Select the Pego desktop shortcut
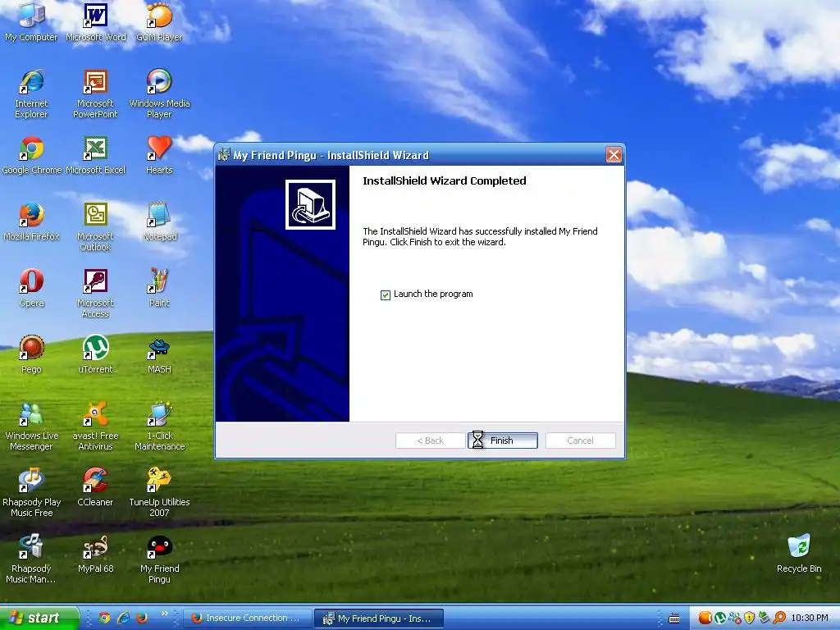Image resolution: width=840 pixels, height=630 pixels. pos(31,354)
